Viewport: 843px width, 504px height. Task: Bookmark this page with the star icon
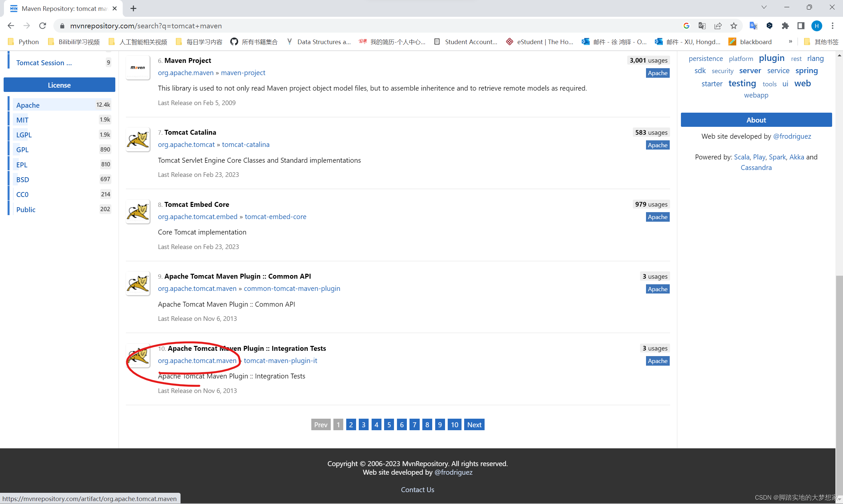tap(734, 26)
